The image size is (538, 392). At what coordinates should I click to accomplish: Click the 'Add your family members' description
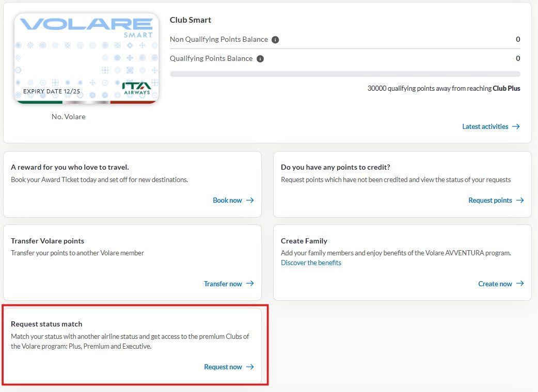click(x=396, y=253)
